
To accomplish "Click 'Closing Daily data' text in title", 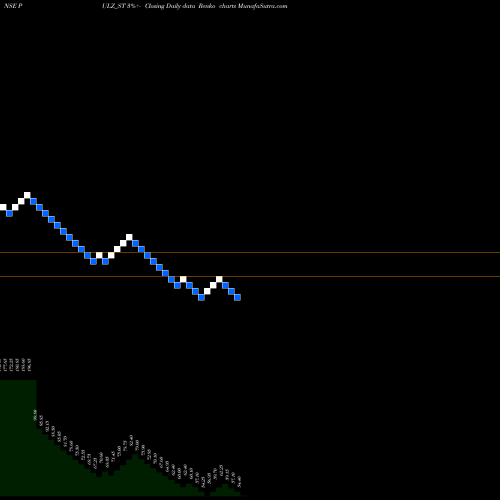I will coord(170,6).
